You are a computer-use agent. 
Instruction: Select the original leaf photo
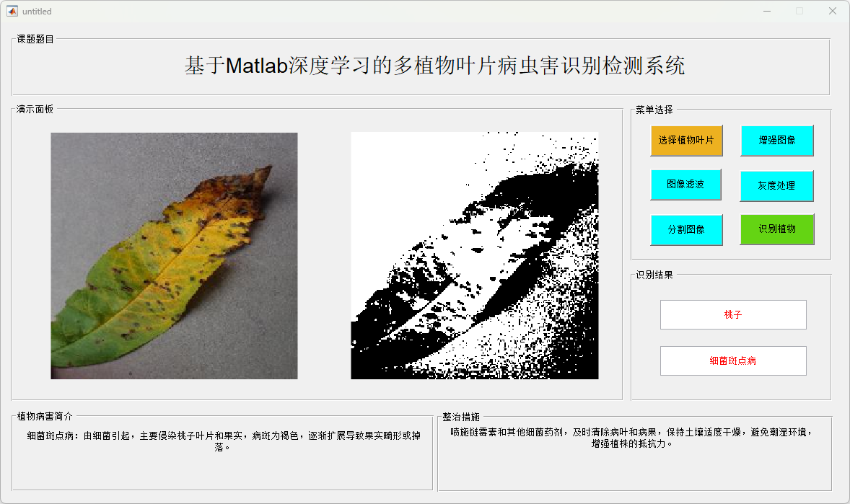[x=174, y=256]
